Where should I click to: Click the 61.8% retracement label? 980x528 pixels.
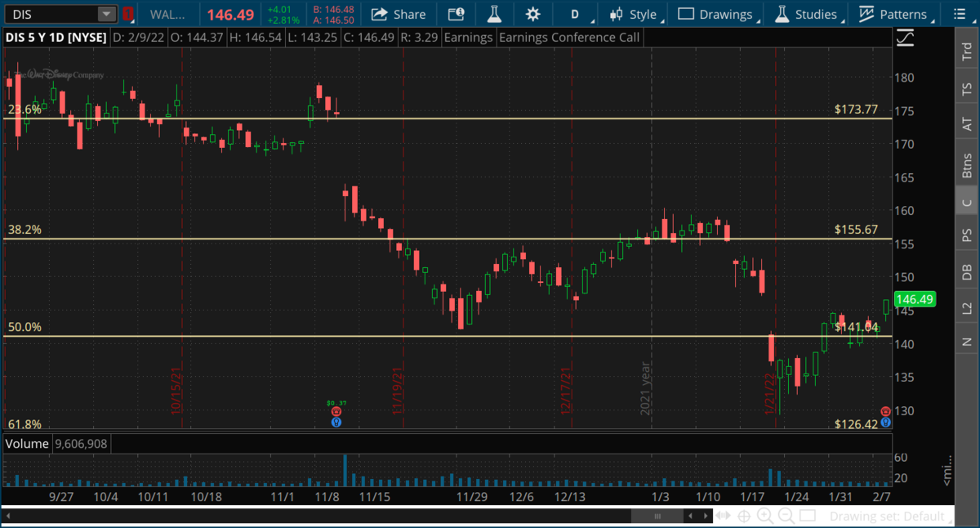pyautogui.click(x=24, y=424)
